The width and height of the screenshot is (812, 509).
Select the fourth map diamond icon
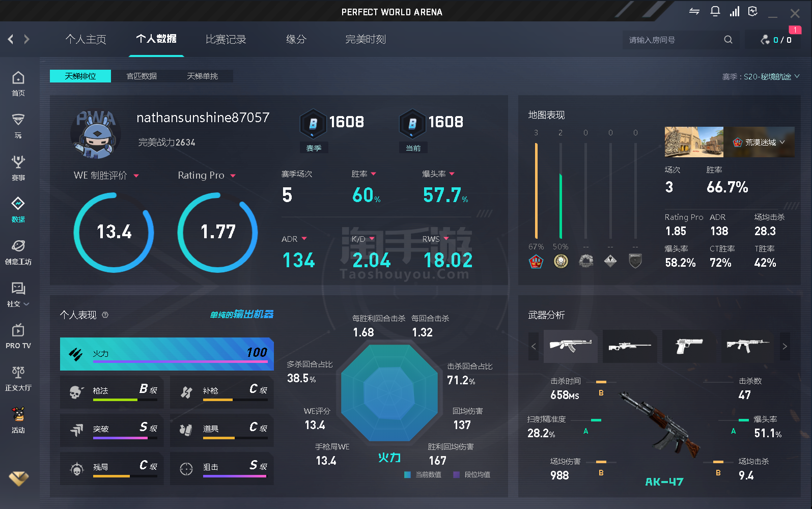tap(610, 261)
